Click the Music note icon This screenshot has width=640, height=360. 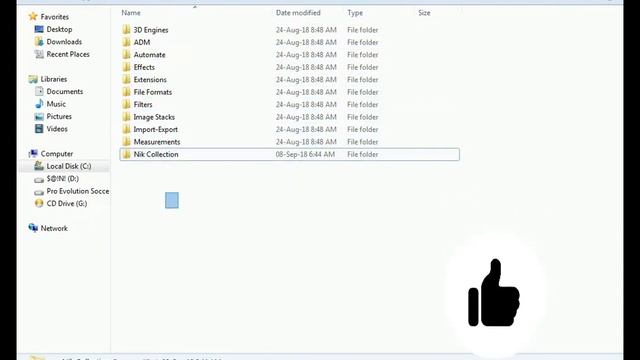(39, 104)
